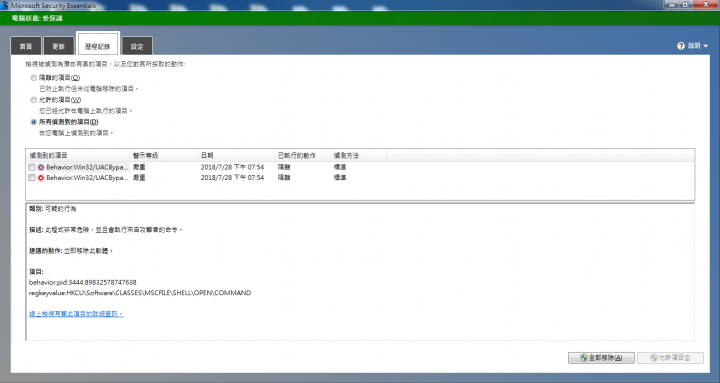Open the online details link for this item

tap(76, 314)
